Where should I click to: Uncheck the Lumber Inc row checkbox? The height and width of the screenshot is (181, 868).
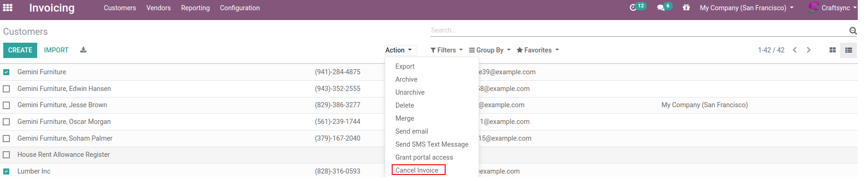pos(7,172)
